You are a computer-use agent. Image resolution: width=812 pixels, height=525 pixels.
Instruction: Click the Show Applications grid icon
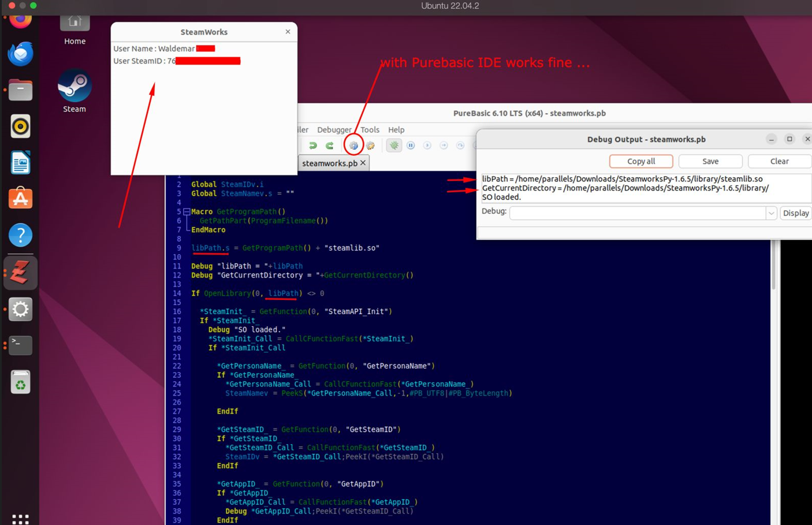pos(20,519)
